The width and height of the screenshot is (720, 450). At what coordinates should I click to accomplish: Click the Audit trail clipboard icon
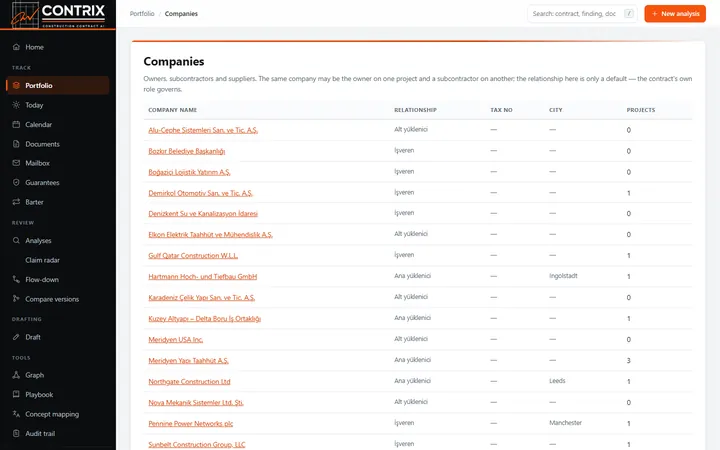point(16,433)
